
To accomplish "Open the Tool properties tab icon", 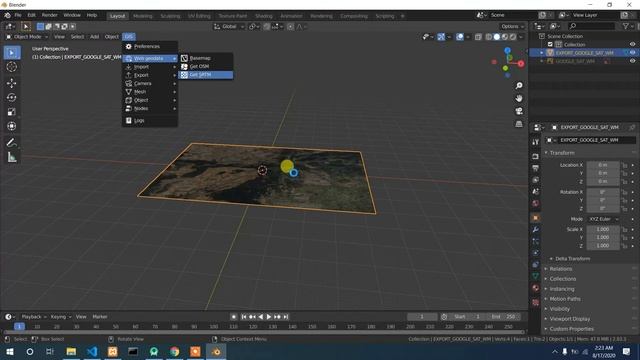I will coord(536,142).
